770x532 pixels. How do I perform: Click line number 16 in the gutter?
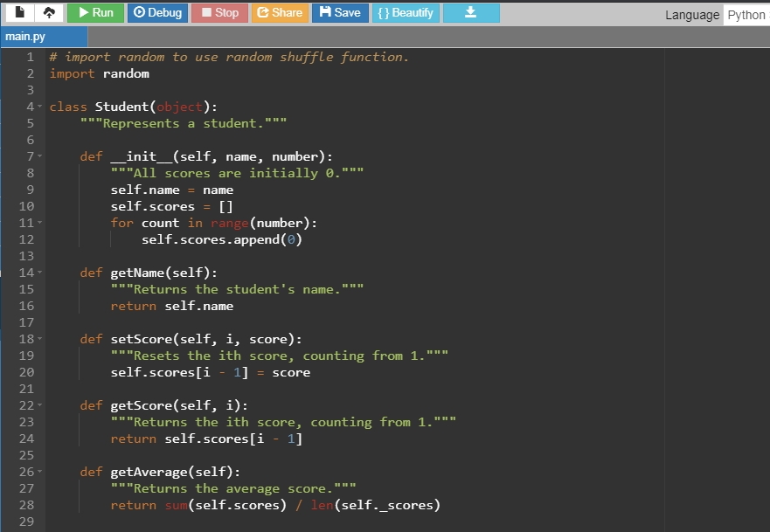pos(25,307)
